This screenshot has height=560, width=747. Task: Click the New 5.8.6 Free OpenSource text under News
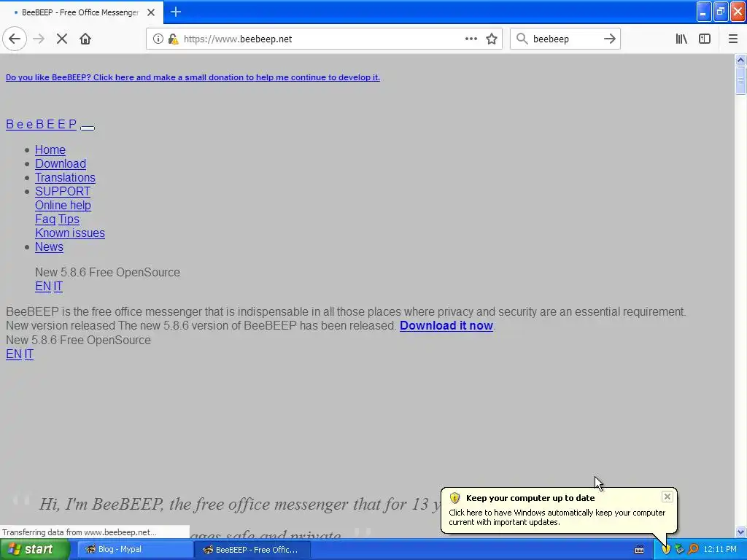(107, 273)
